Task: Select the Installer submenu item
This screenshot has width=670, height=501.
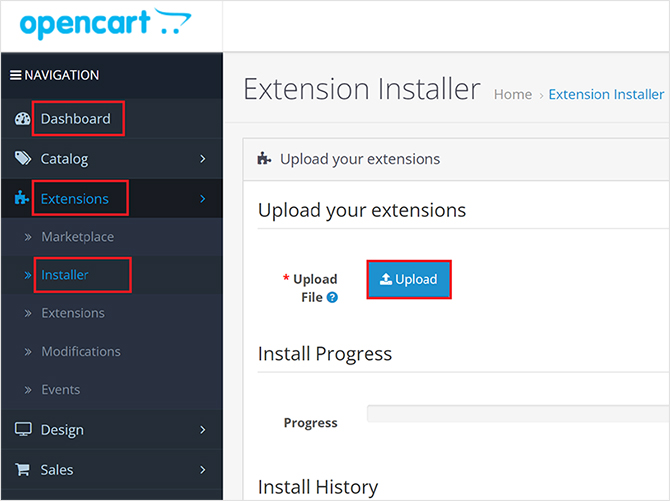Action: click(65, 275)
